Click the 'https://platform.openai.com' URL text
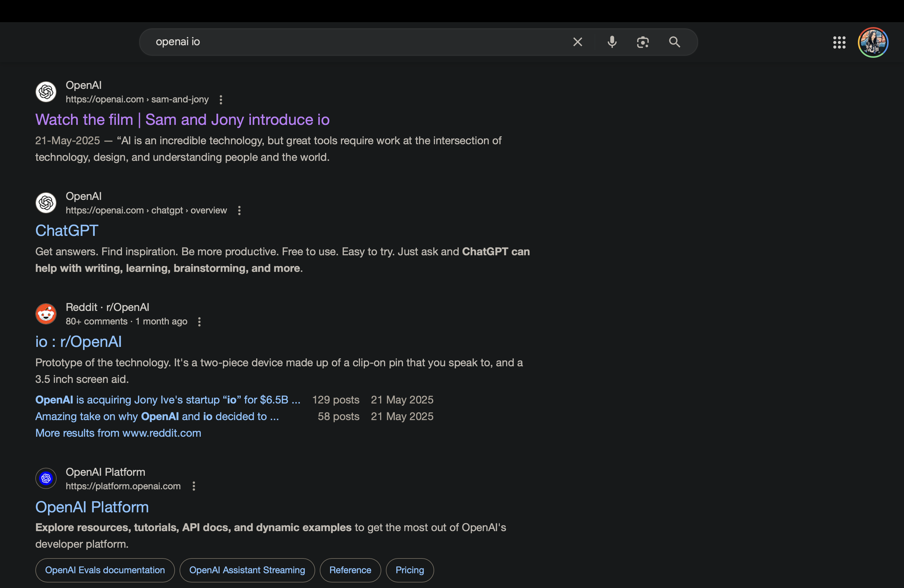 pyautogui.click(x=123, y=486)
